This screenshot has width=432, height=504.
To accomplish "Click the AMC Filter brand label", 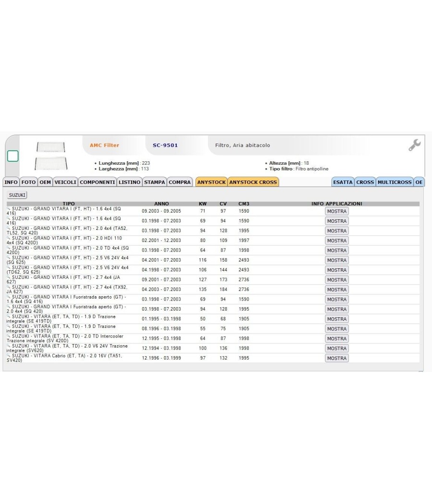I will (105, 145).
